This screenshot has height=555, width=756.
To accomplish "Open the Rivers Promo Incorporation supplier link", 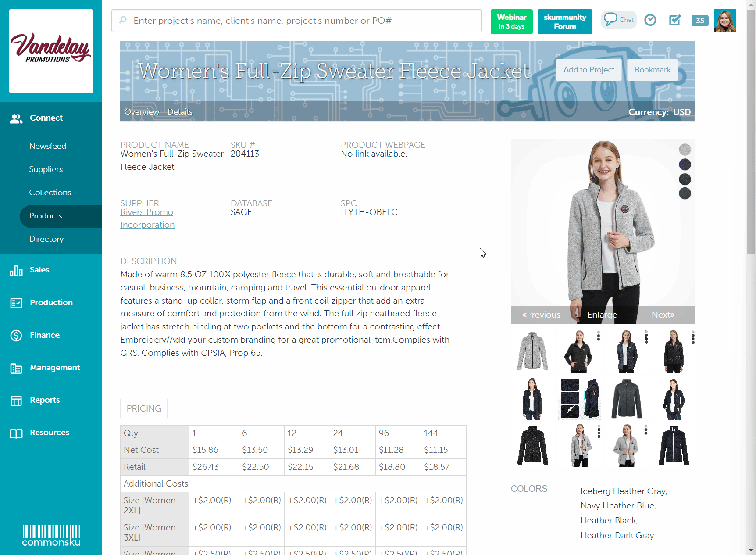I will 147,218.
